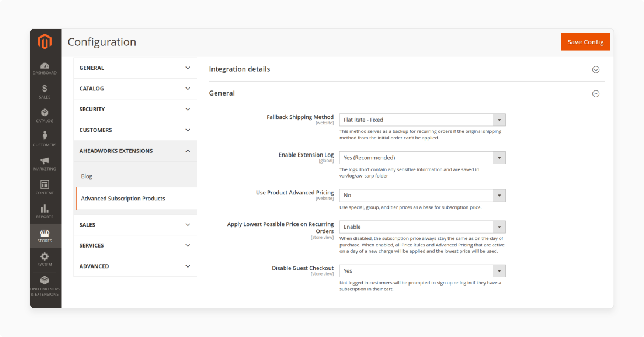Open Enable Extension Log dropdown

(422, 158)
